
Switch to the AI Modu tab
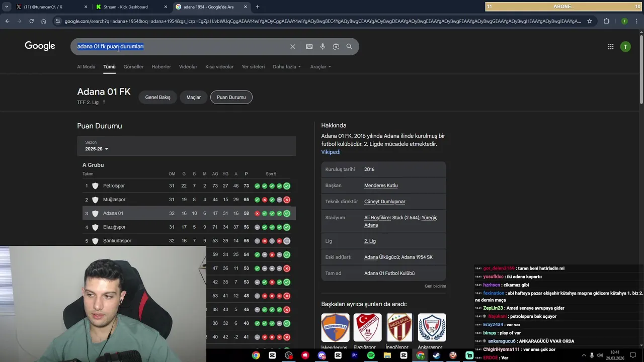(x=86, y=66)
